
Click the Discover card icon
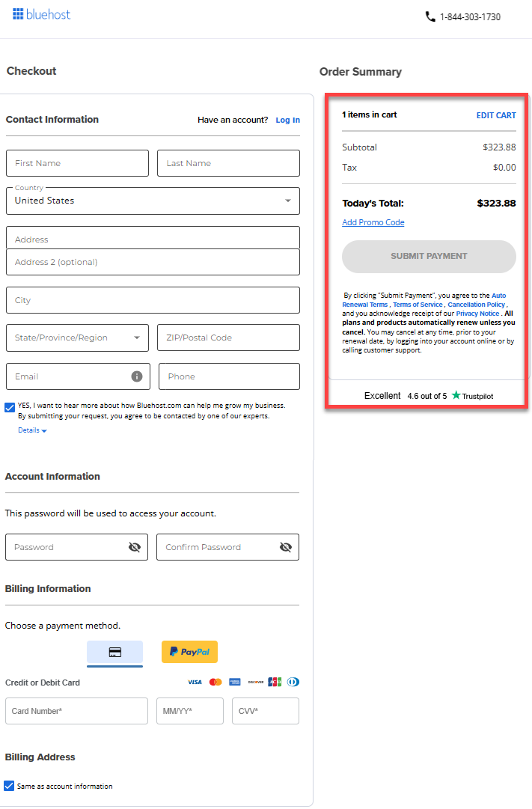(256, 682)
